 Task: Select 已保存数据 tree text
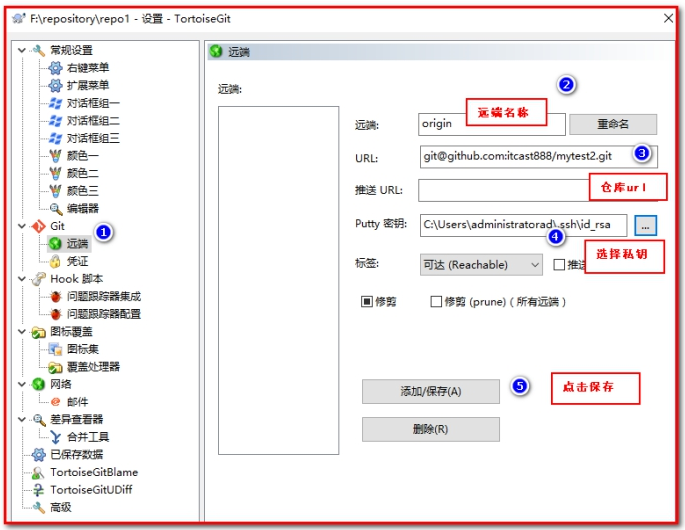point(76,455)
